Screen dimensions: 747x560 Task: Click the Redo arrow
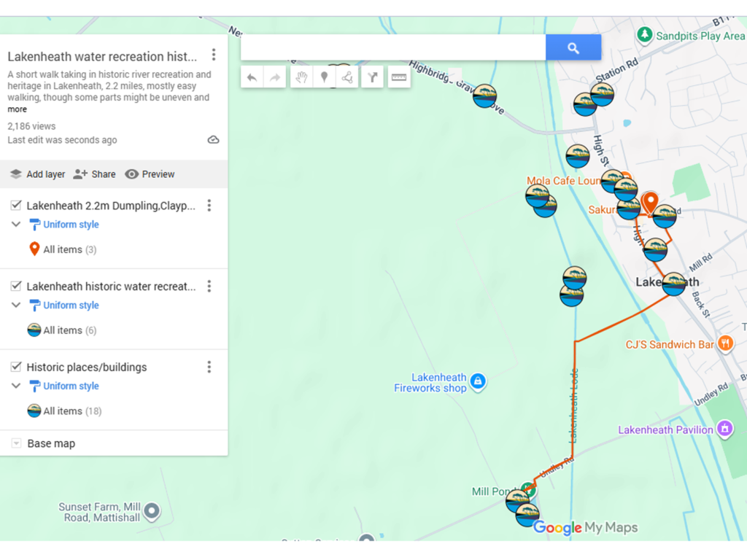pyautogui.click(x=274, y=77)
